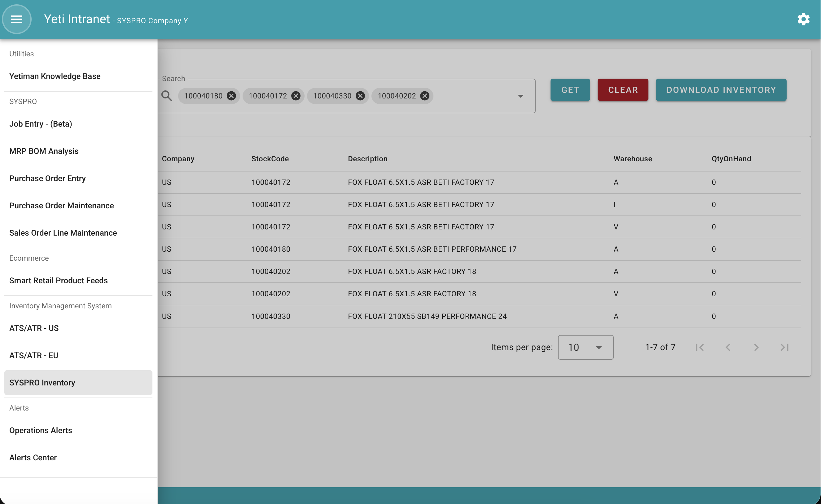Go to the first page
Image resolution: width=821 pixels, height=504 pixels.
point(700,347)
